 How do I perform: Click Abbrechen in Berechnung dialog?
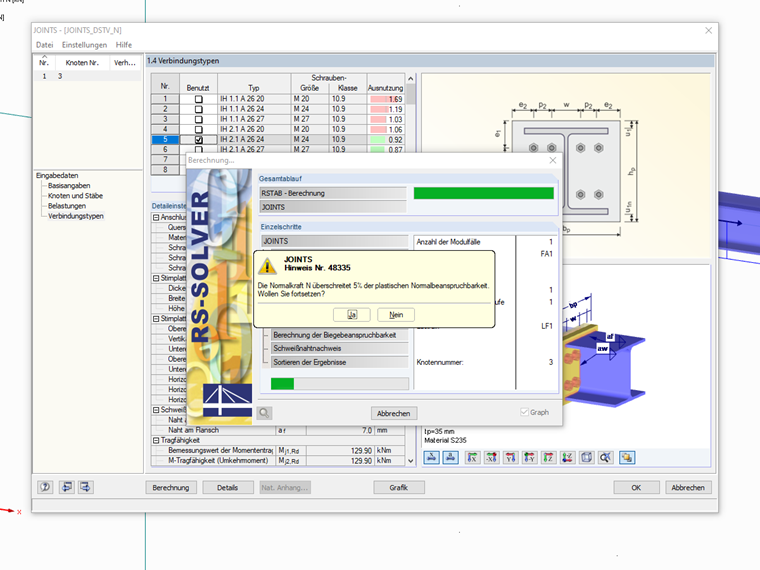394,413
